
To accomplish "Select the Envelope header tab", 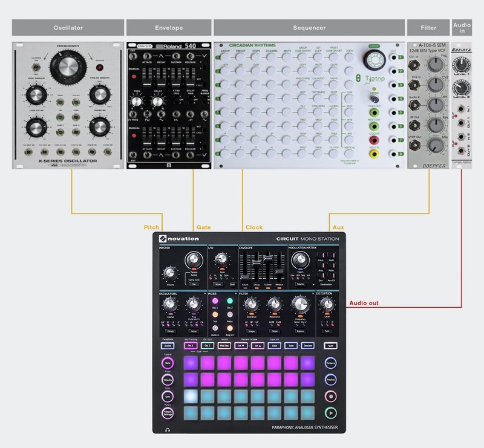I will pos(168,28).
